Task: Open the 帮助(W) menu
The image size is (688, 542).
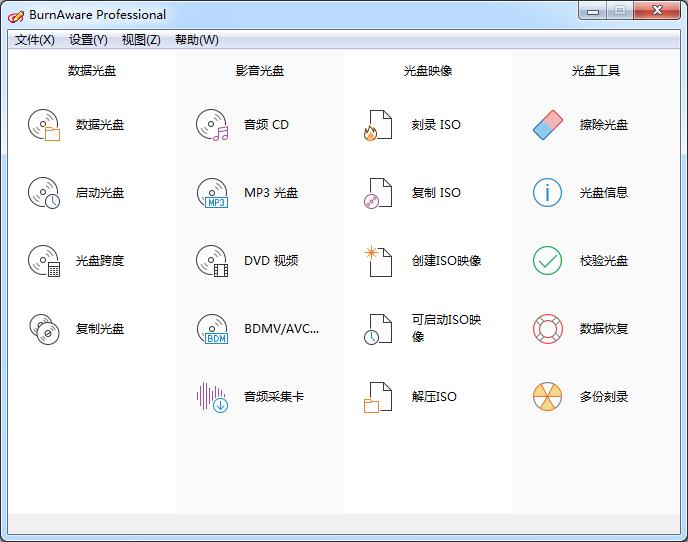Action: tap(196, 40)
